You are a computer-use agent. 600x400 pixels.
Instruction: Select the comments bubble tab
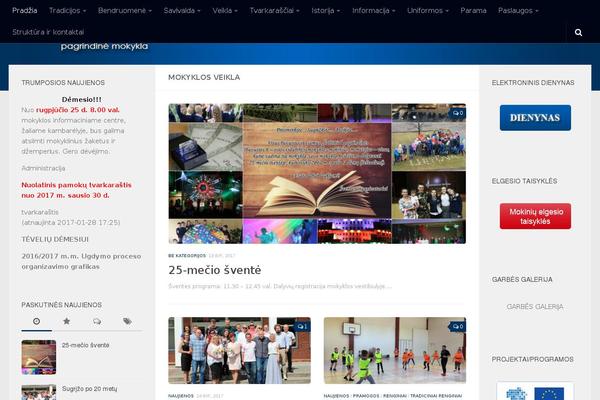pos(97,322)
